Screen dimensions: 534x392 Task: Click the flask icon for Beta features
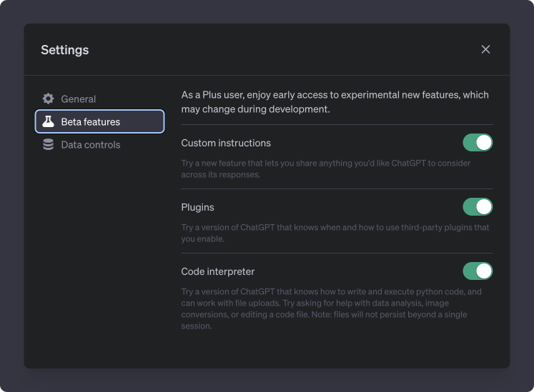pyautogui.click(x=48, y=121)
